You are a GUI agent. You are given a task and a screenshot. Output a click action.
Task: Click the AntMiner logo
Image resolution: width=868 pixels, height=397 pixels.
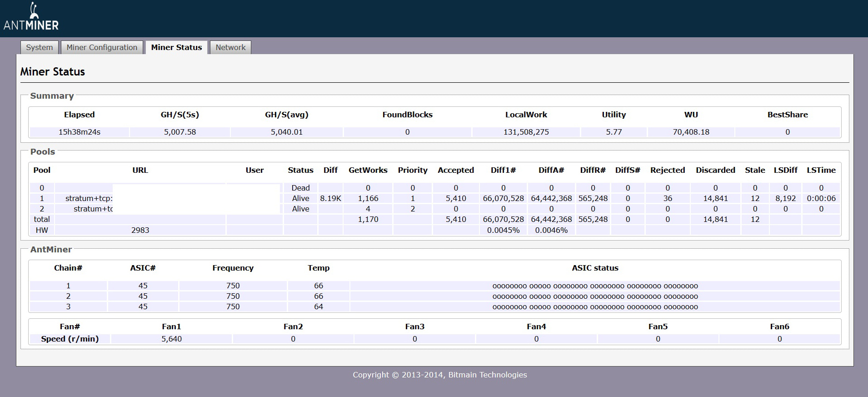coord(31,17)
